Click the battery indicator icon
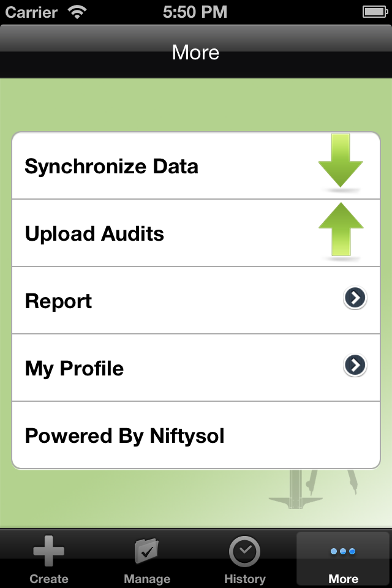The image size is (392, 588). (x=374, y=12)
